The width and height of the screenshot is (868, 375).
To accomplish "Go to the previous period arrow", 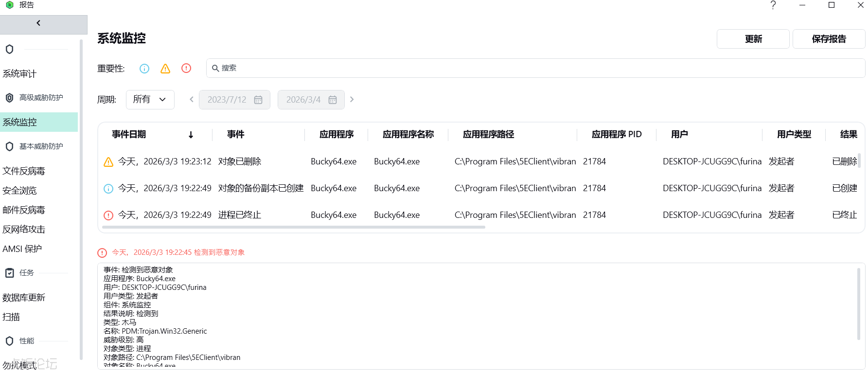I will (192, 99).
